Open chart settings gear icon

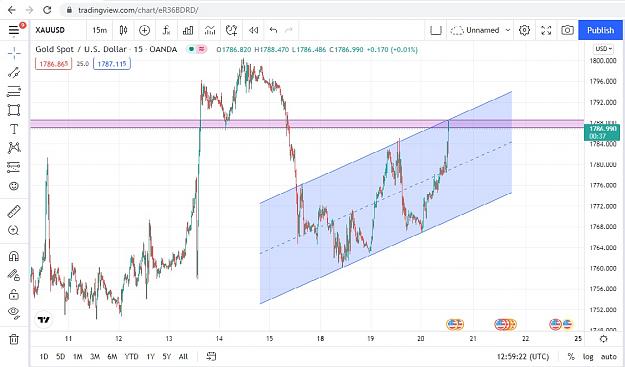click(x=524, y=30)
